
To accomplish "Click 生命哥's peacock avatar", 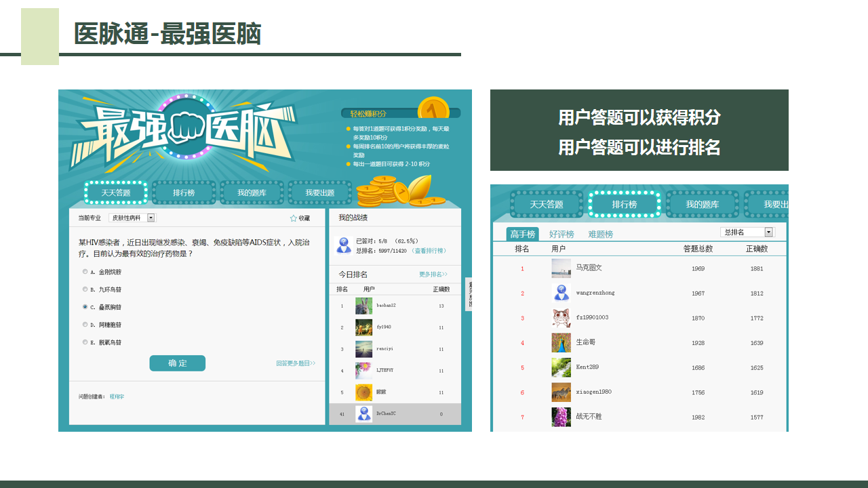I will 561,343.
